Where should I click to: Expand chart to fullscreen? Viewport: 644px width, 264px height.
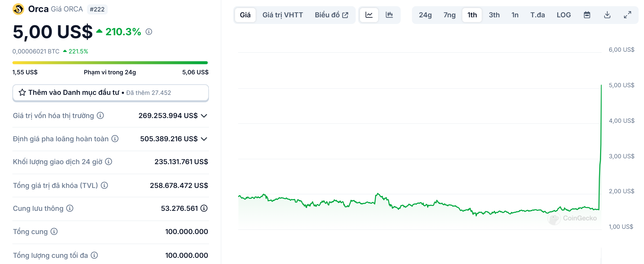pos(628,15)
